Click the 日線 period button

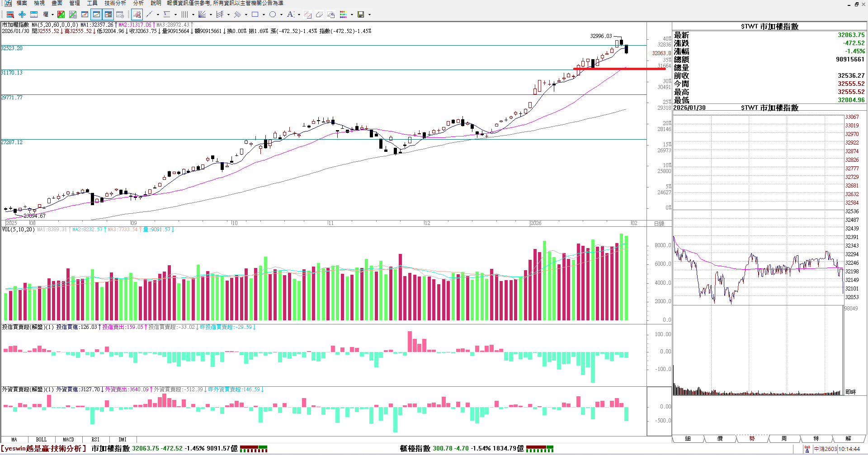tap(659, 223)
